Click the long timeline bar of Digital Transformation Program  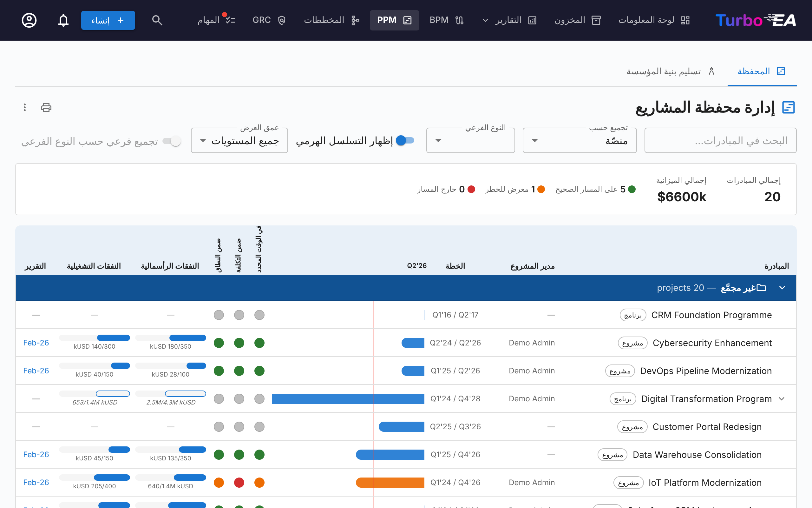tap(348, 399)
